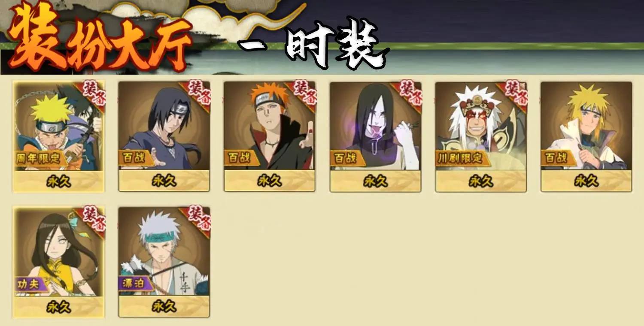Pick the Tobirama 漂泊 costume portrait
The width and height of the screenshot is (644, 326).
(164, 252)
